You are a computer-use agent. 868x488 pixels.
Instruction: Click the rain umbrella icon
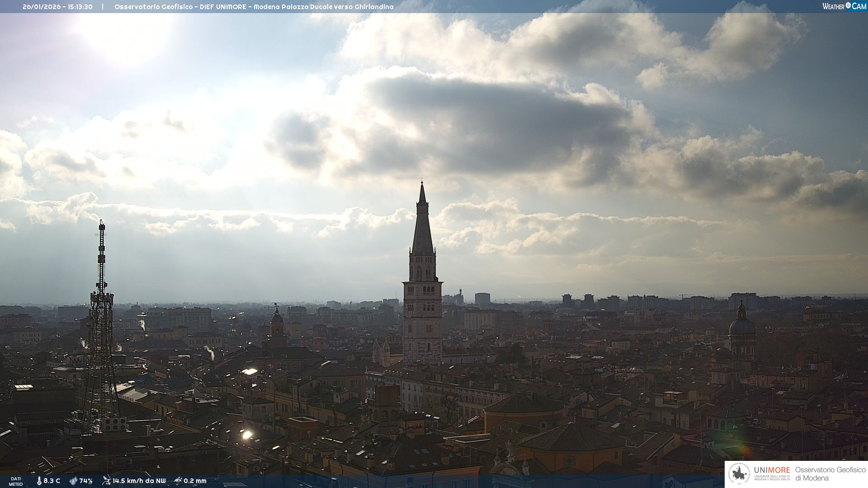click(x=178, y=481)
